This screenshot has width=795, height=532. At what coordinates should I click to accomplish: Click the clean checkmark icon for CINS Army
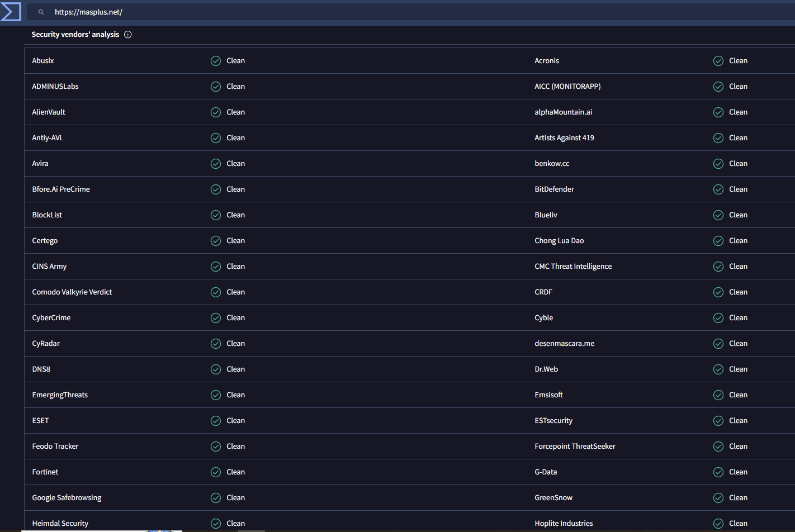coord(216,267)
